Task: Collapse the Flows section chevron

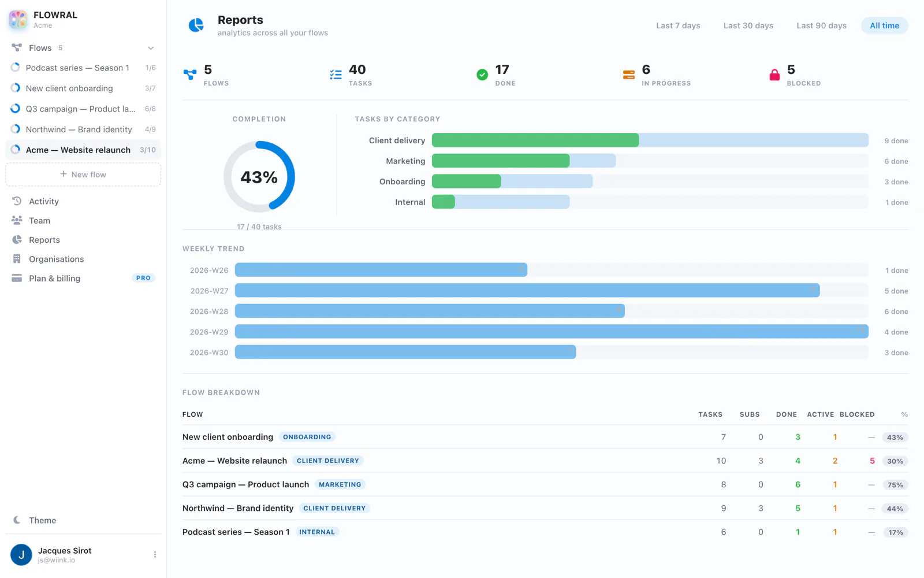Action: pyautogui.click(x=151, y=48)
